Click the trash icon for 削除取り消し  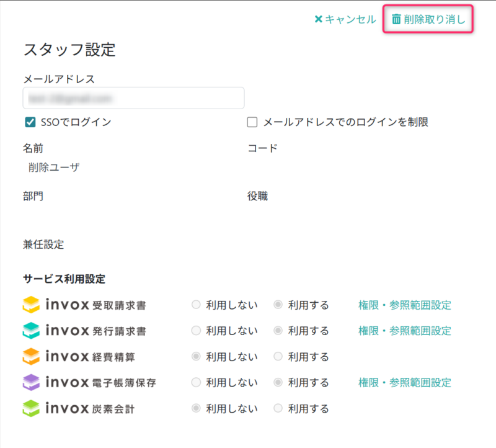[396, 19]
